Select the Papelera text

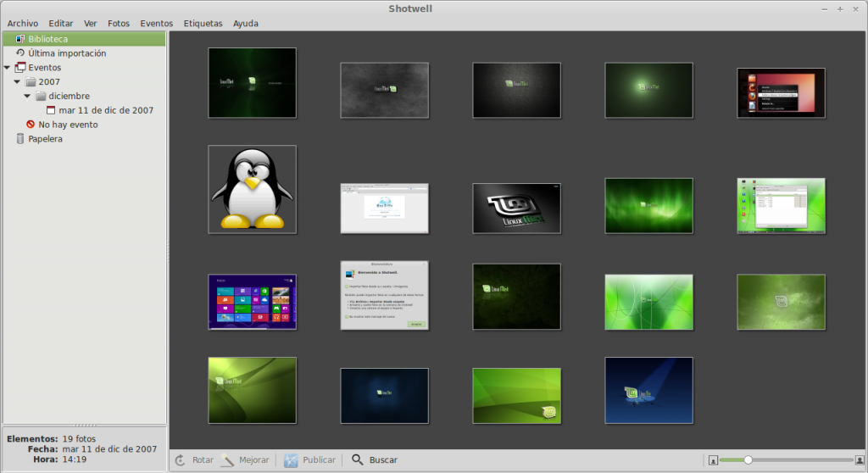46,139
